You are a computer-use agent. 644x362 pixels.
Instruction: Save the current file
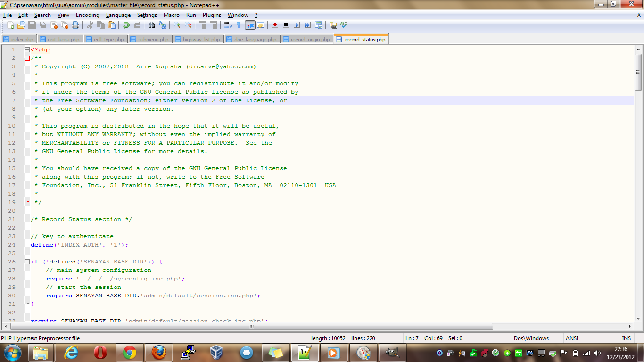pos(31,25)
